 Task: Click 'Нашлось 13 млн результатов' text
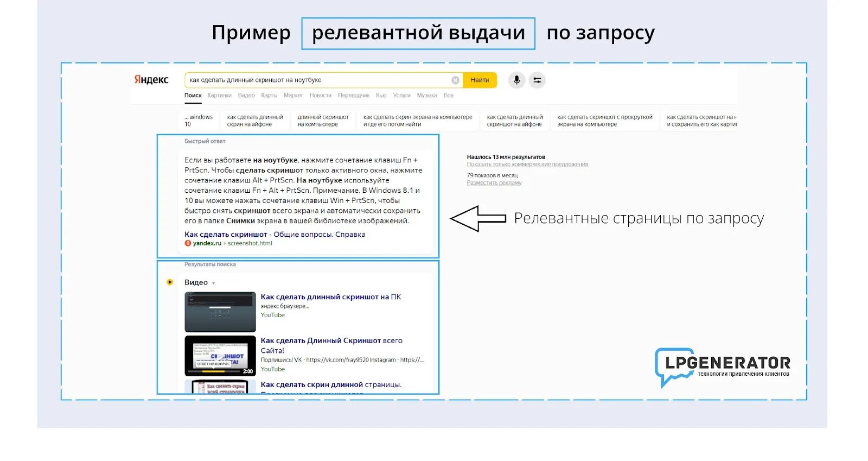506,157
